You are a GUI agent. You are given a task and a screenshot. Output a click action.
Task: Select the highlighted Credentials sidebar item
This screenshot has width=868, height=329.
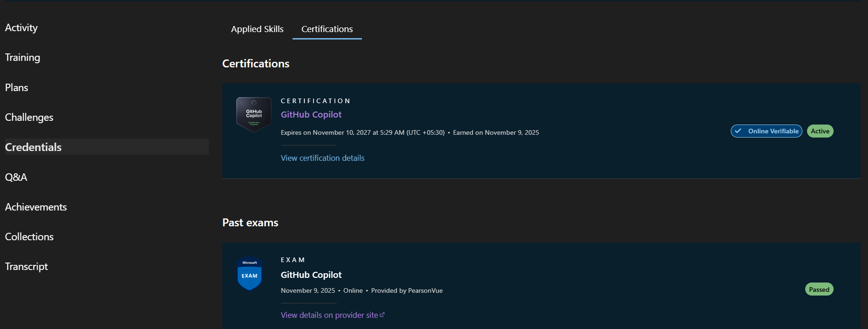[x=107, y=147]
